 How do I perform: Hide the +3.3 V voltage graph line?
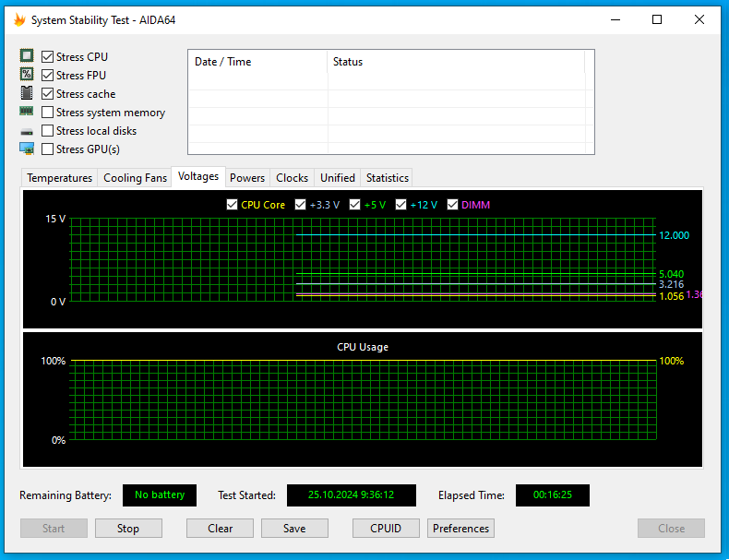[300, 205]
